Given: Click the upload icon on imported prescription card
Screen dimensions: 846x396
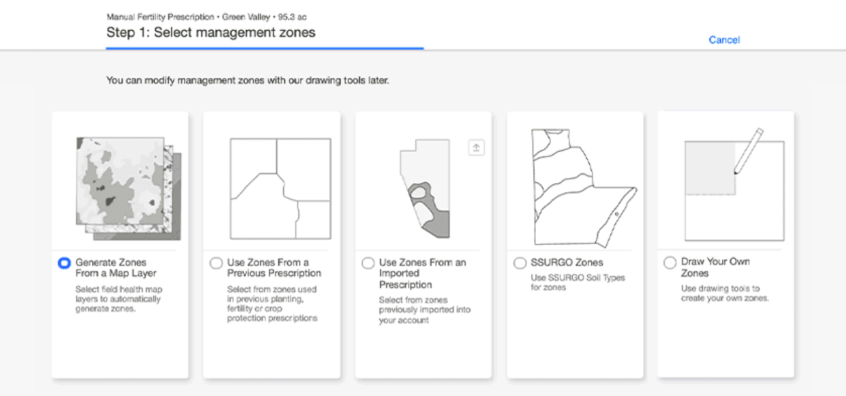Looking at the screenshot, I should 476,147.
